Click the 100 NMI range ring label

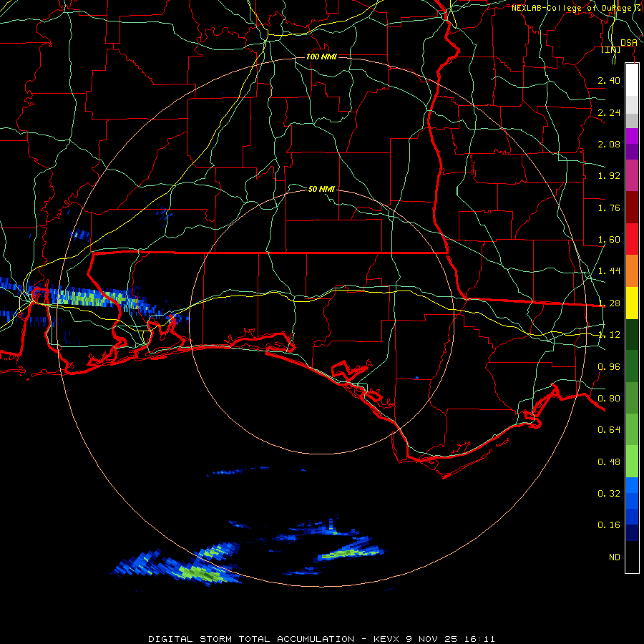click(321, 57)
